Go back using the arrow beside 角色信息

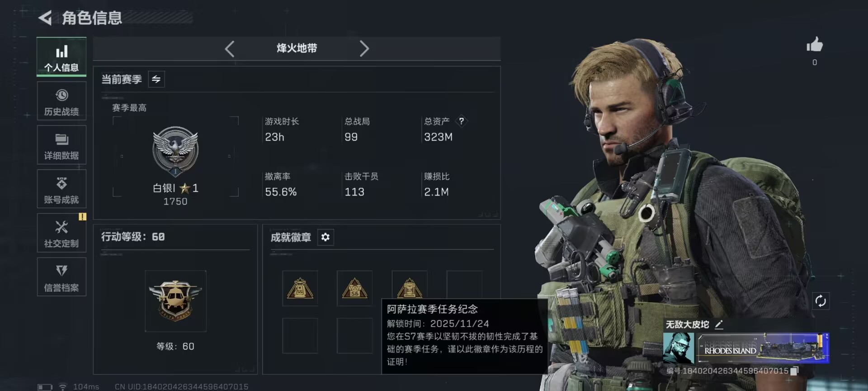coord(45,18)
